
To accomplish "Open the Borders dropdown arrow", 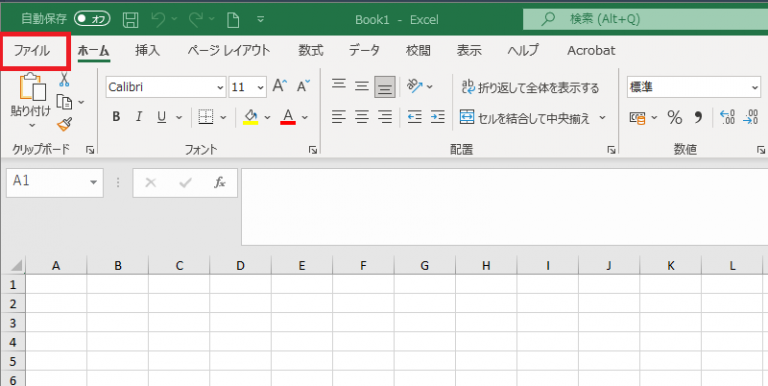I will 223,117.
